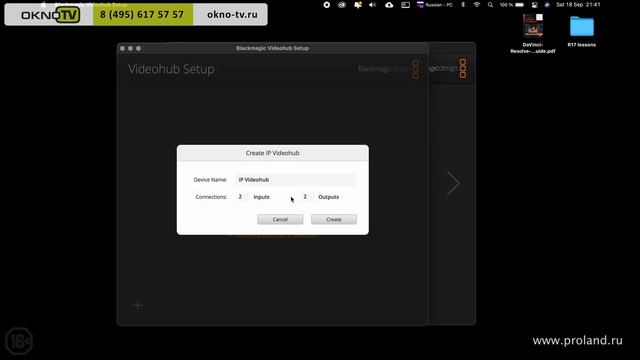Click the Videohub Setup heading text

click(x=171, y=69)
